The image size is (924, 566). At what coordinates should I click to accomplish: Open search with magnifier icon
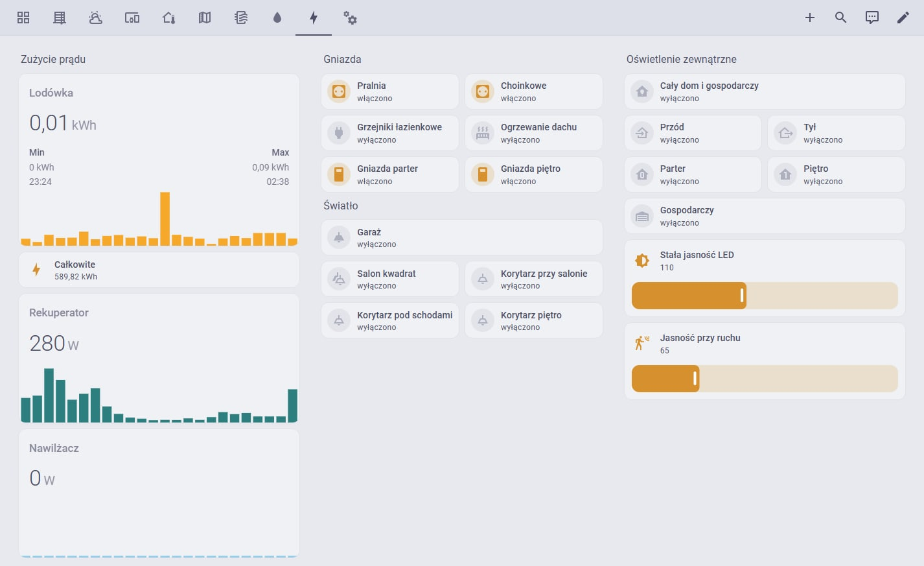tap(841, 18)
